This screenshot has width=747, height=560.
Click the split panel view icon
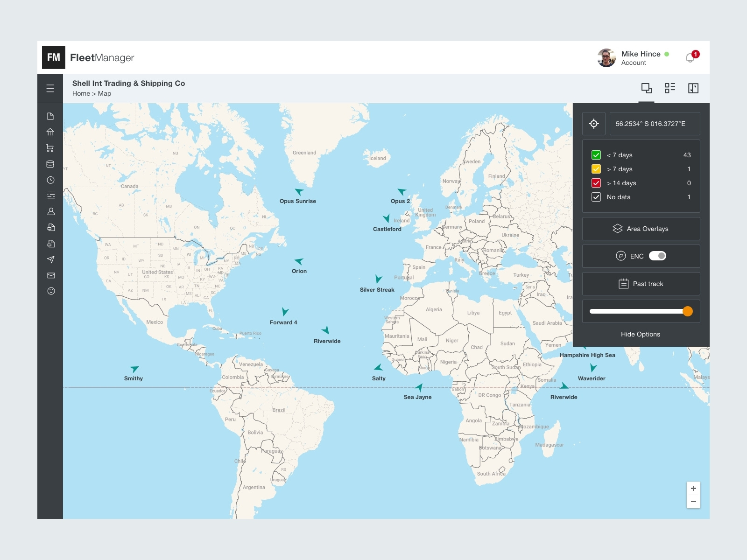694,88
